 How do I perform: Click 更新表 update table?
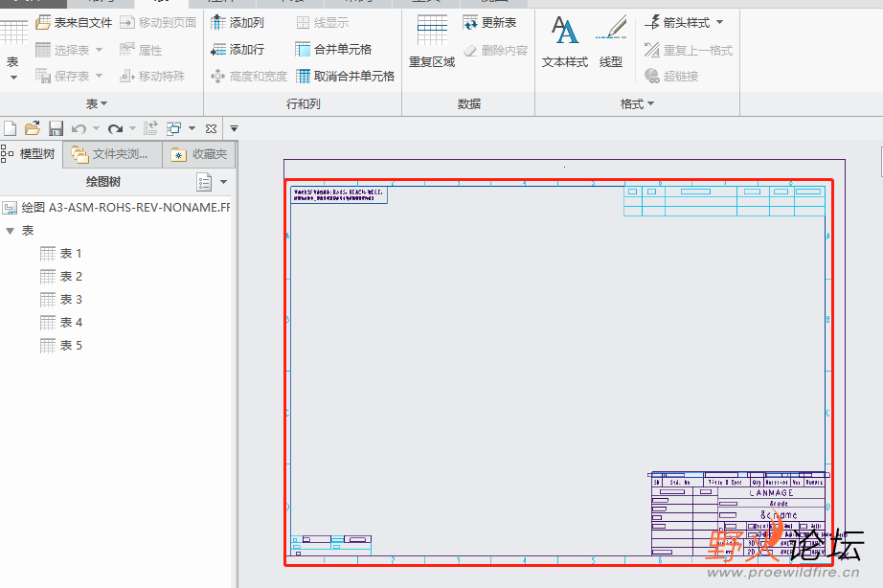pos(489,23)
